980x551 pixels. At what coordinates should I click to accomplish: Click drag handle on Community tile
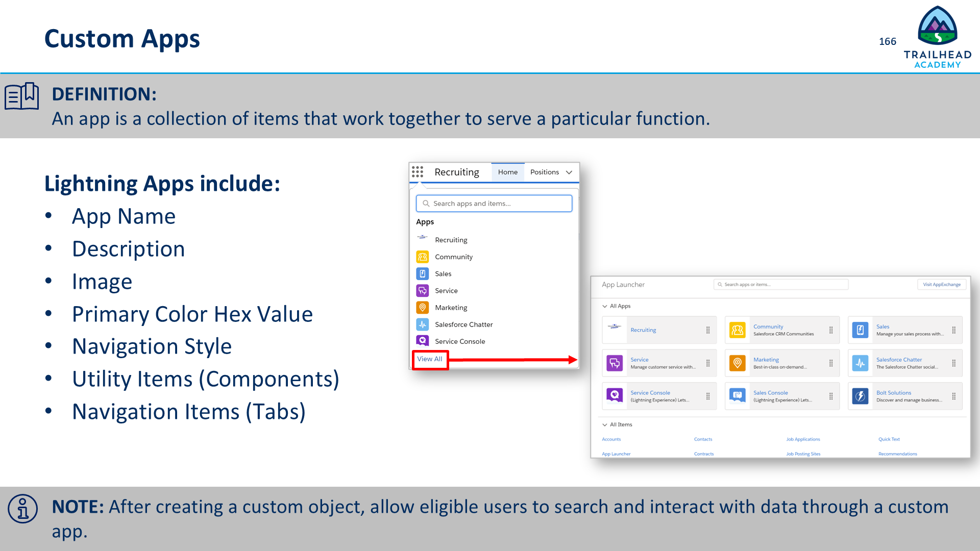pos(831,330)
